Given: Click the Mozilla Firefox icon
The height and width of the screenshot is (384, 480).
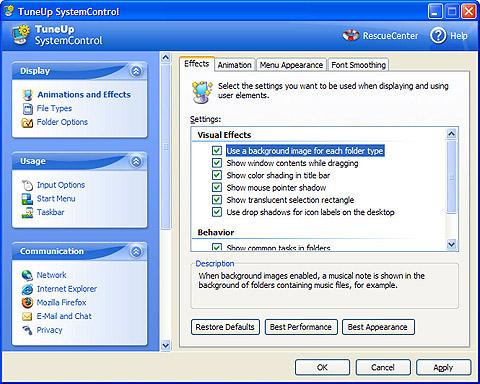Looking at the screenshot, I should 27,303.
